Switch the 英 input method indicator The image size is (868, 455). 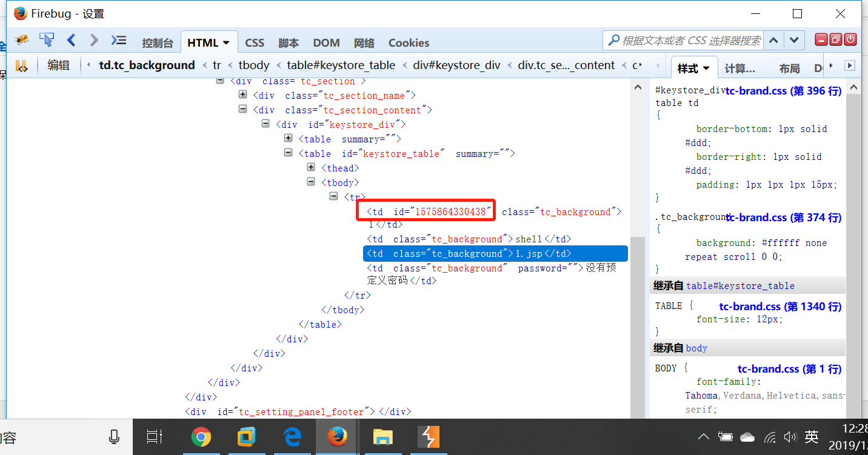(812, 436)
